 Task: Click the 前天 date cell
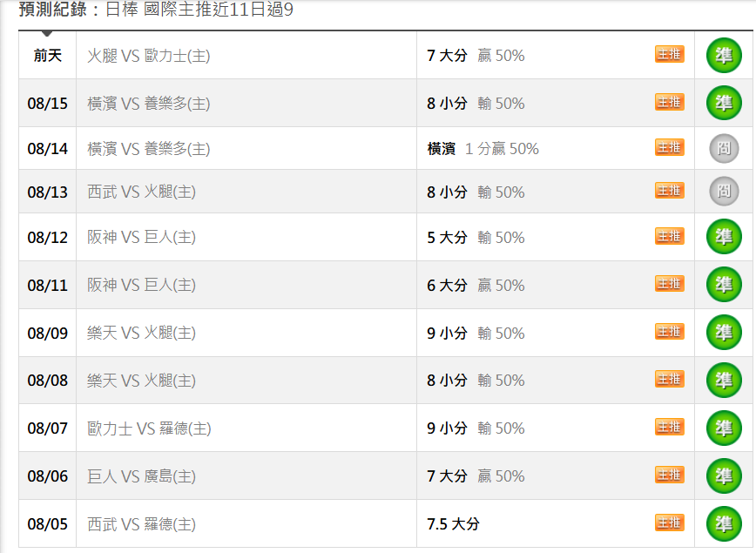click(47, 56)
